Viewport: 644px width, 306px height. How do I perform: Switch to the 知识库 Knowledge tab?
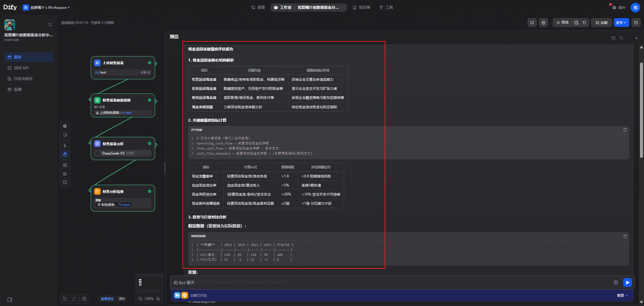[x=362, y=7]
